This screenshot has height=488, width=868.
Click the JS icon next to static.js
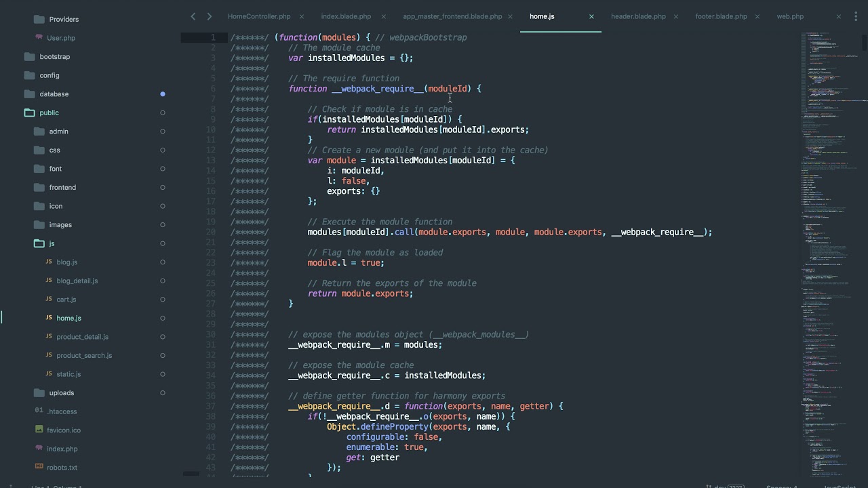pyautogui.click(x=49, y=373)
